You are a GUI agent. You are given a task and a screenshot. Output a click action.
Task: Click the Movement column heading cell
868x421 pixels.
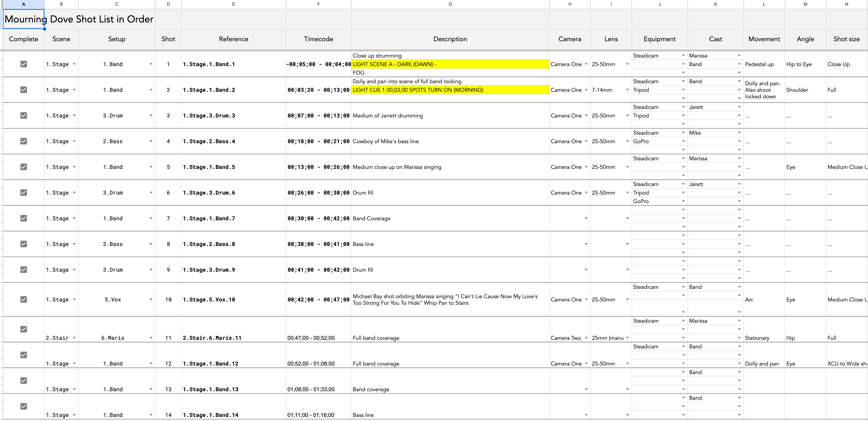[x=764, y=39]
